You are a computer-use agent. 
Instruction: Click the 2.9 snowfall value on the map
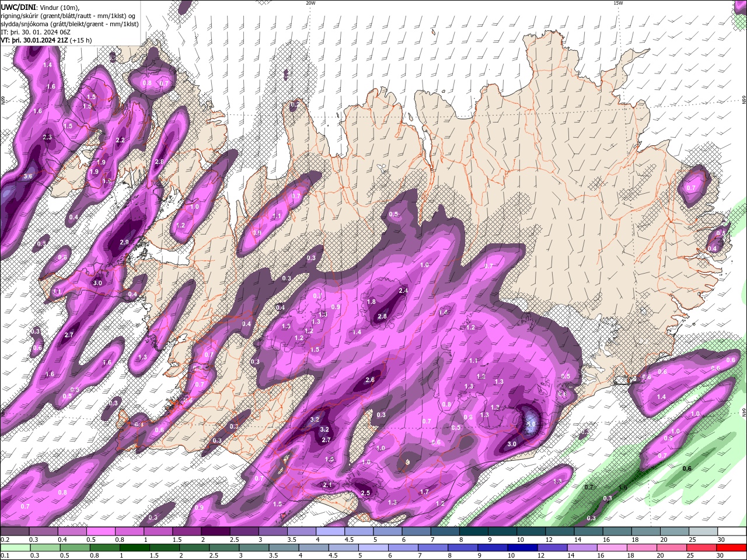coord(124,242)
